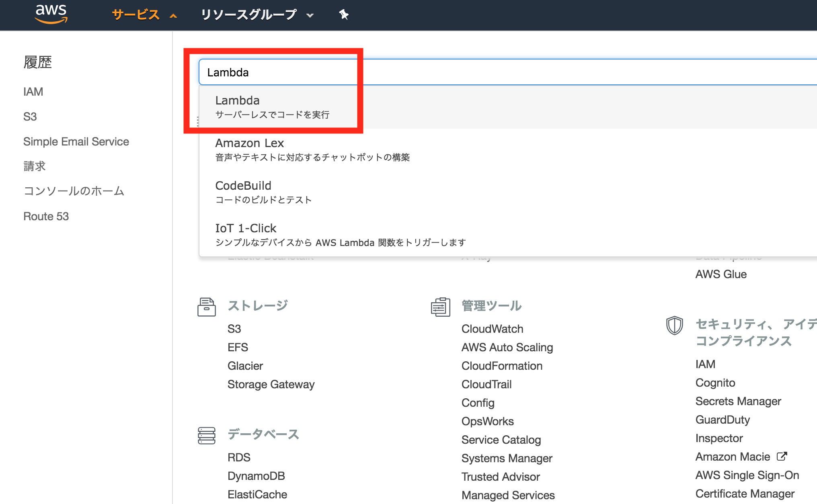Click external link icon beside Amazon Macie
Viewport: 817px width, 504px height.
(782, 456)
